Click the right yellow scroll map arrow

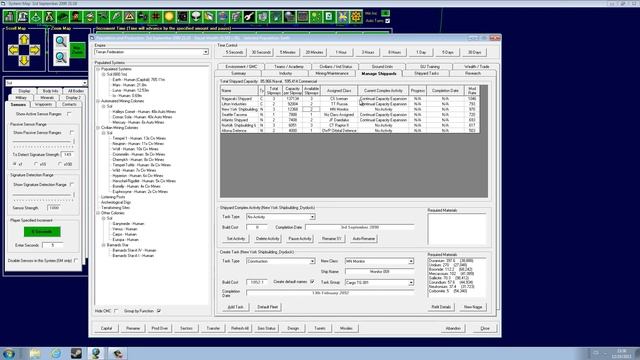(x=35, y=50)
